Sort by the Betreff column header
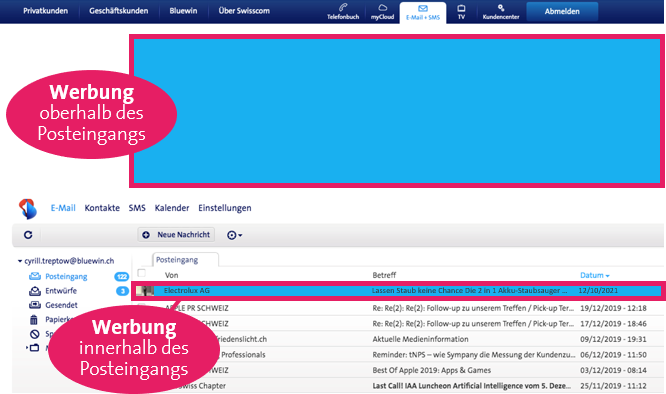The image size is (666, 394). click(384, 275)
